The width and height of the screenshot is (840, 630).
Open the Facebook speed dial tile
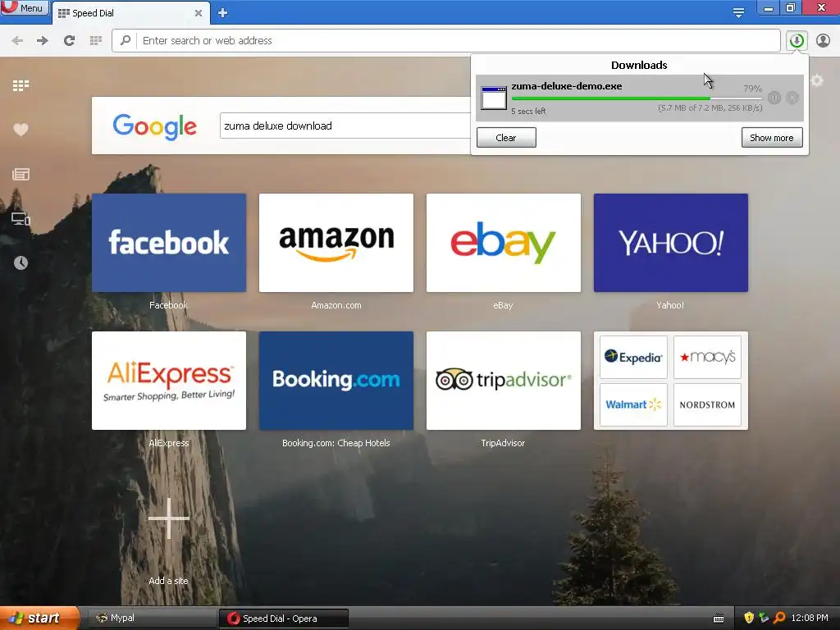[169, 243]
